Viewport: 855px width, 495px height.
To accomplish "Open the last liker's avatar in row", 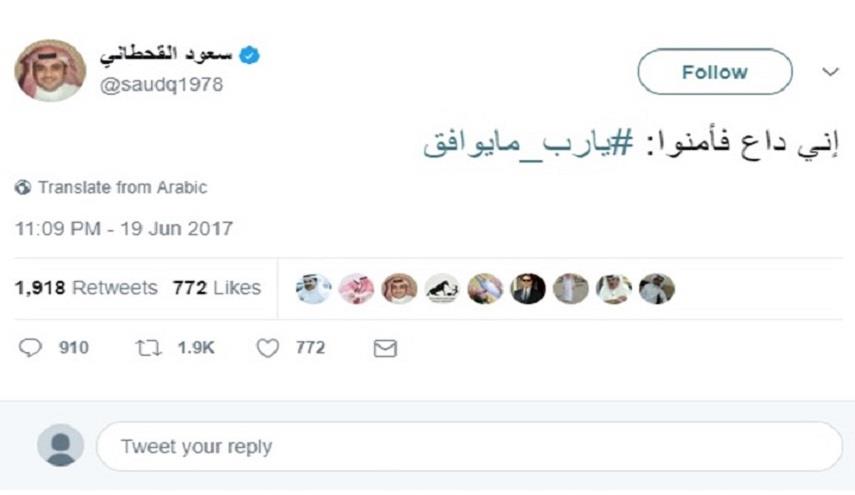I will [x=657, y=288].
